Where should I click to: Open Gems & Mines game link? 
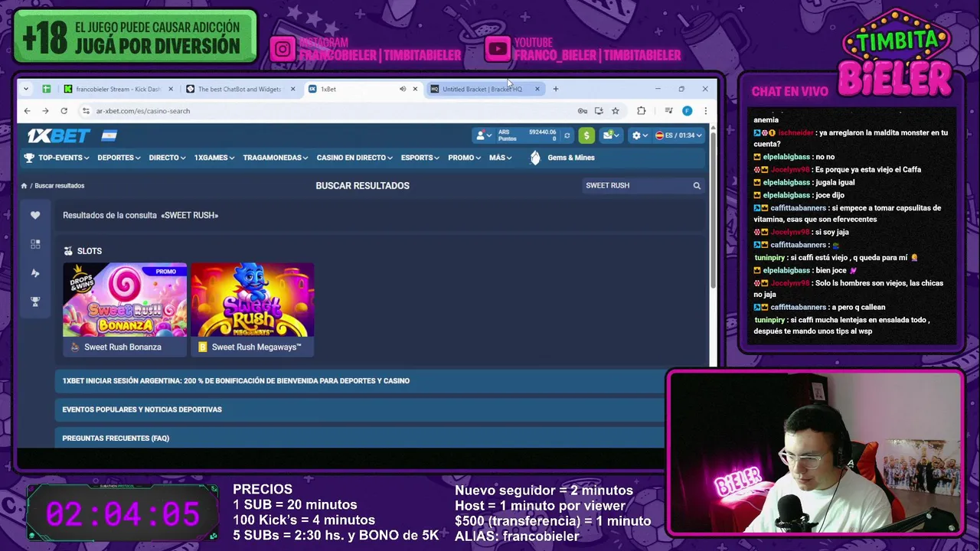point(562,158)
